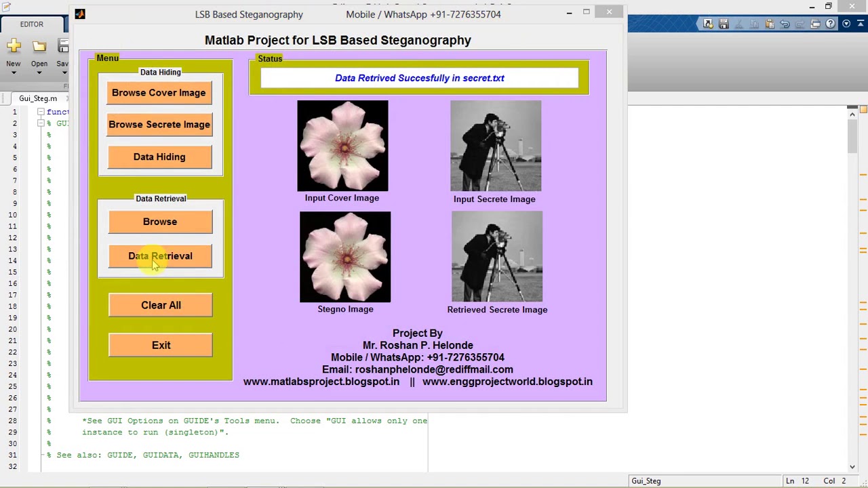Click the Exit button
Viewport: 868px width, 488px height.
point(161,346)
